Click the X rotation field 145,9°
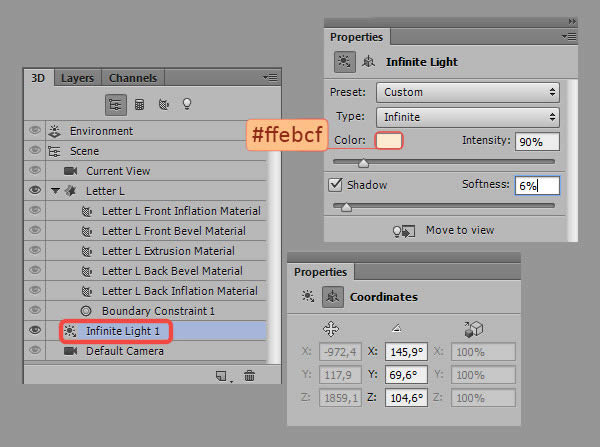This screenshot has width=600, height=447. point(406,352)
